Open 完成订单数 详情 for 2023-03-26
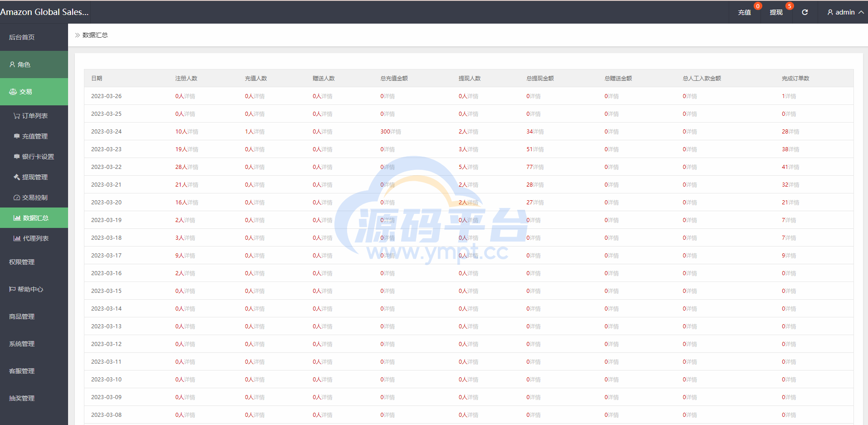The width and height of the screenshot is (868, 425). 790,96
